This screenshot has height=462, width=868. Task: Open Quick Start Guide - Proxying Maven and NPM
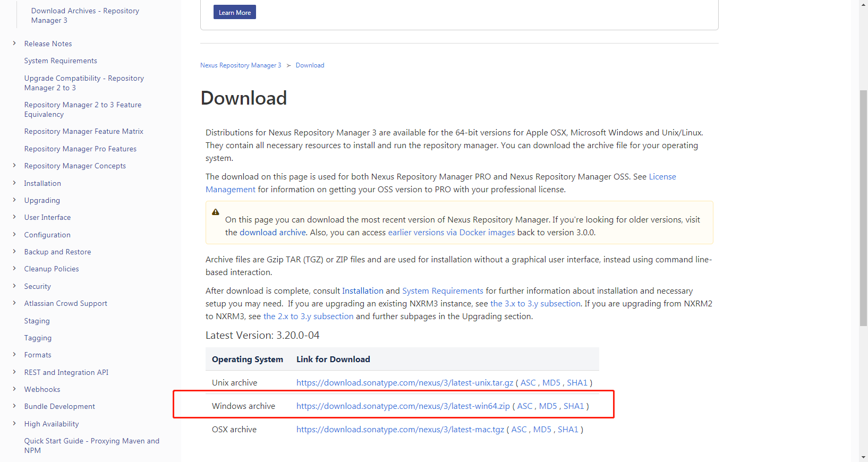coord(92,446)
